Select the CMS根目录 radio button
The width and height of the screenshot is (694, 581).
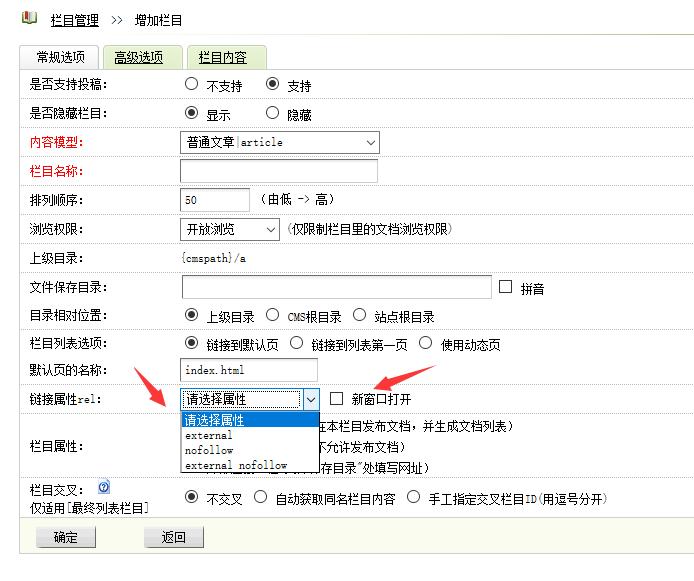coord(272,315)
